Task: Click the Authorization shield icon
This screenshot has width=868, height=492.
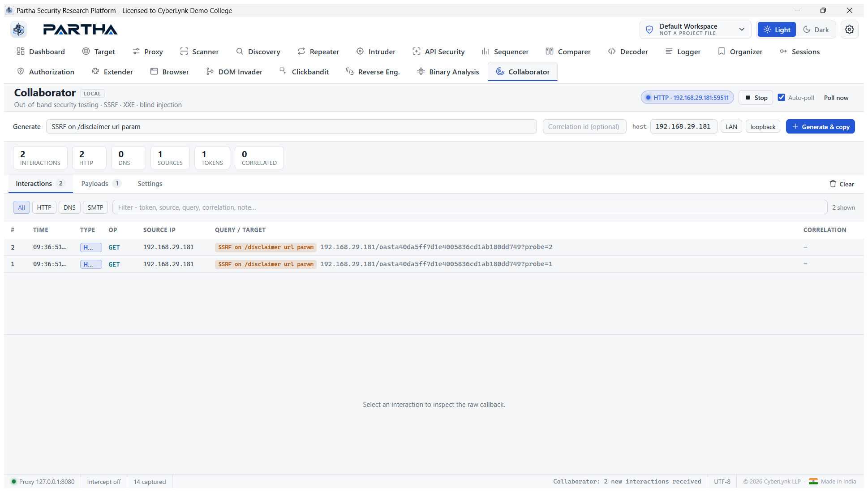Action: pyautogui.click(x=21, y=72)
